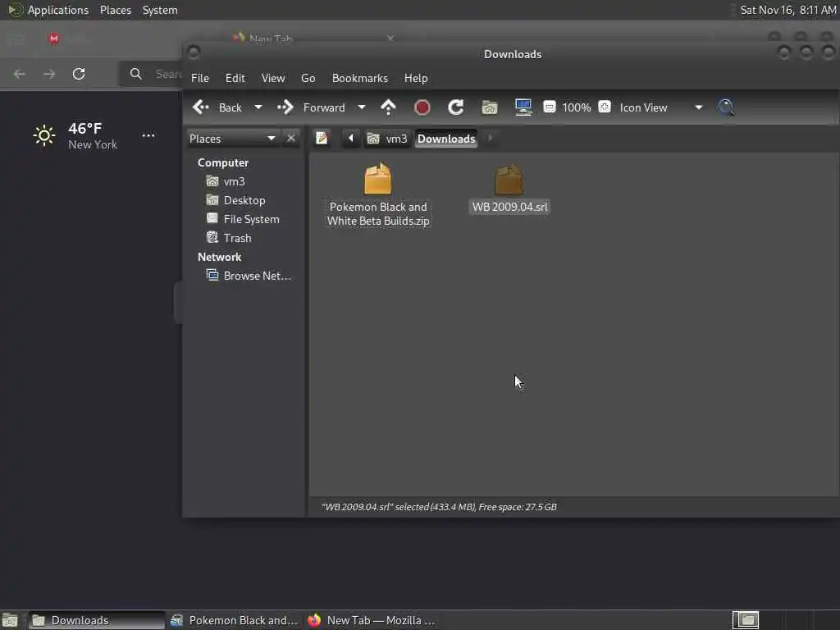The width and height of the screenshot is (840, 630).
Task: Click the 46°F New York weather widget
Action: [x=75, y=136]
